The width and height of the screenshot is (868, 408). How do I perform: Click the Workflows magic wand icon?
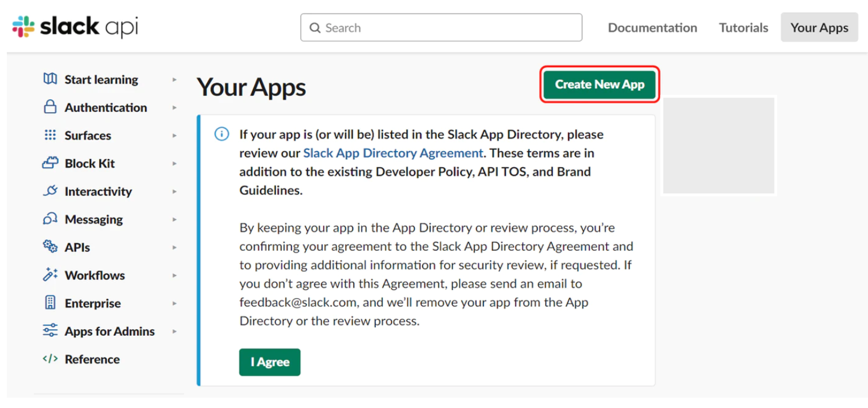50,275
